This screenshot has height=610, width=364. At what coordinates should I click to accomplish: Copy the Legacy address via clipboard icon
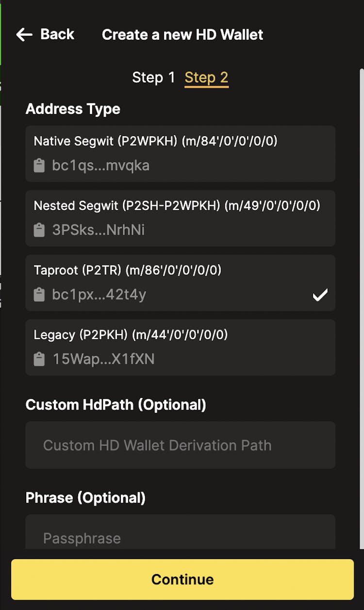click(x=39, y=359)
